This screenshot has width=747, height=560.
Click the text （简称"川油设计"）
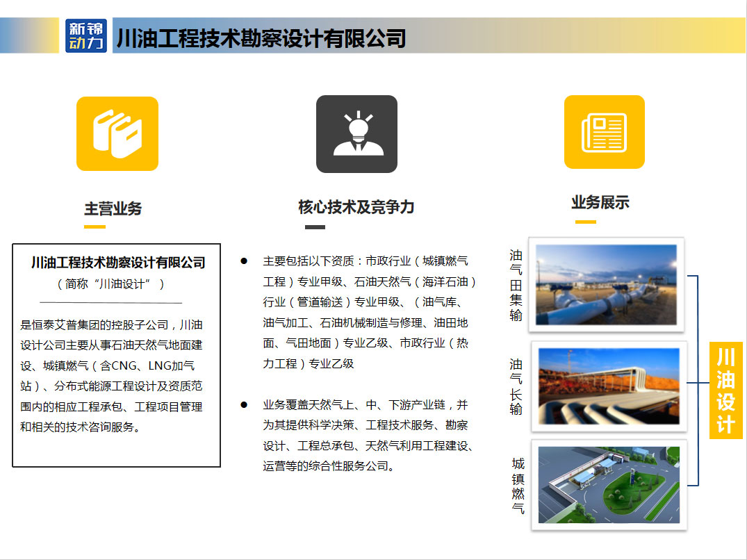pyautogui.click(x=110, y=283)
